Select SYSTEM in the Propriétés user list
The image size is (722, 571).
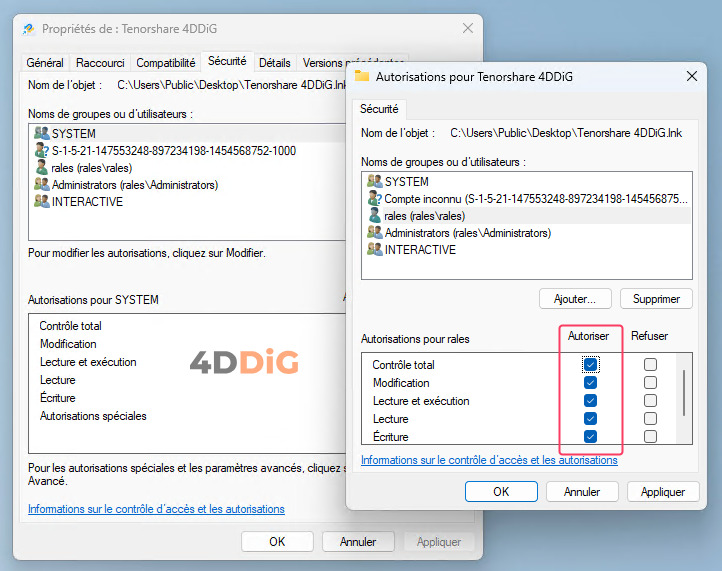[x=188, y=134]
